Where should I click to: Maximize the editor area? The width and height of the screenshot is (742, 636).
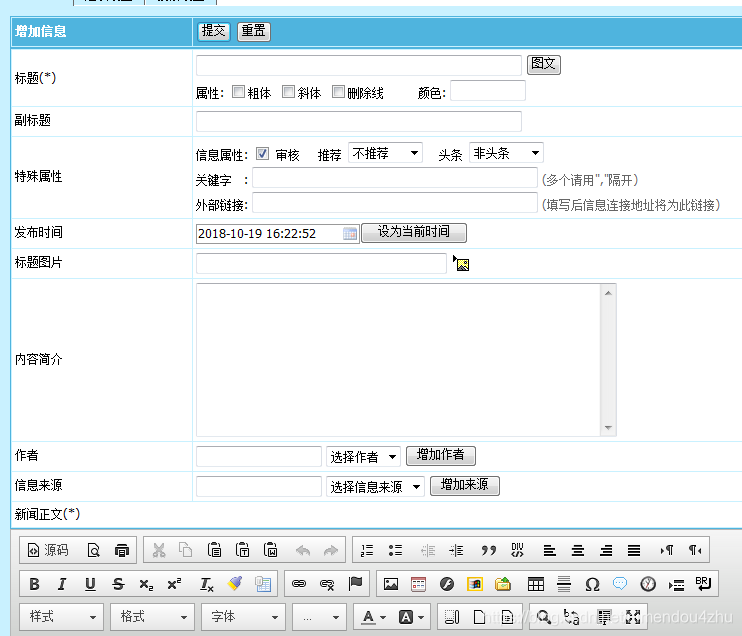point(633,617)
